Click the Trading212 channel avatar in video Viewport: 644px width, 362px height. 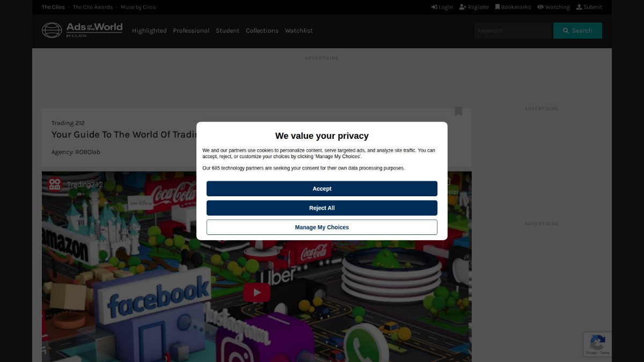[54, 184]
